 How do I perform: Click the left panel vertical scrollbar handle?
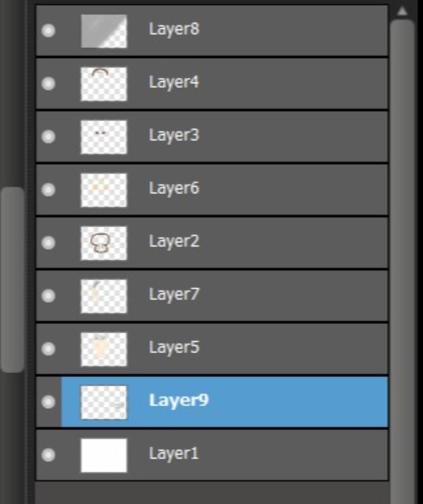13,280
